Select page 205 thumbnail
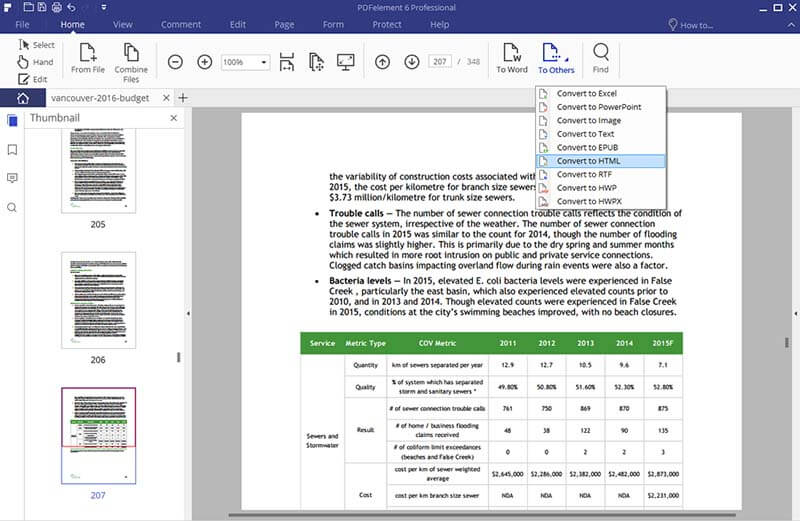Screen dimensions: 800x521 [98, 170]
